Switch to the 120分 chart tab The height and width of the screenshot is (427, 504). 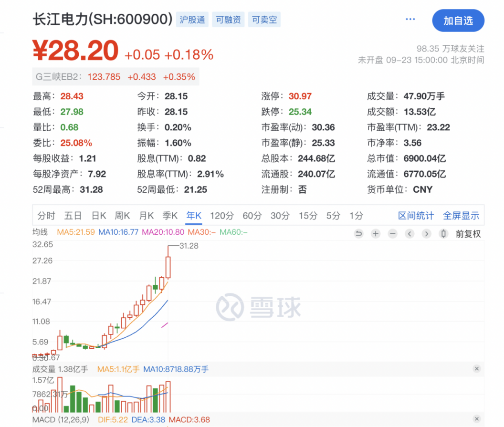pos(222,216)
